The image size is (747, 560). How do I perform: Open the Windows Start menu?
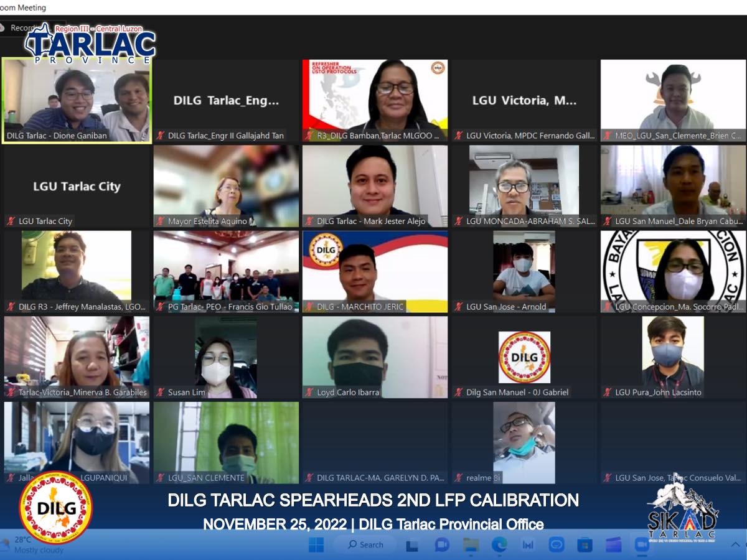pyautogui.click(x=316, y=545)
